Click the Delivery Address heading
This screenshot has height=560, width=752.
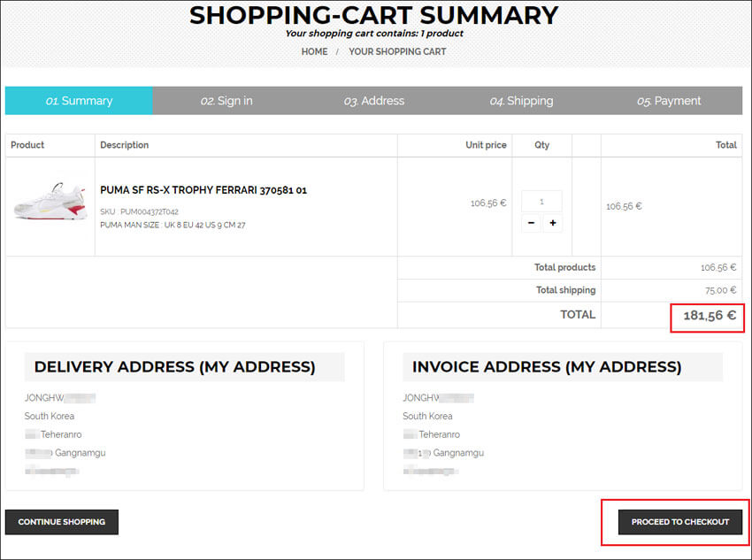tap(175, 367)
